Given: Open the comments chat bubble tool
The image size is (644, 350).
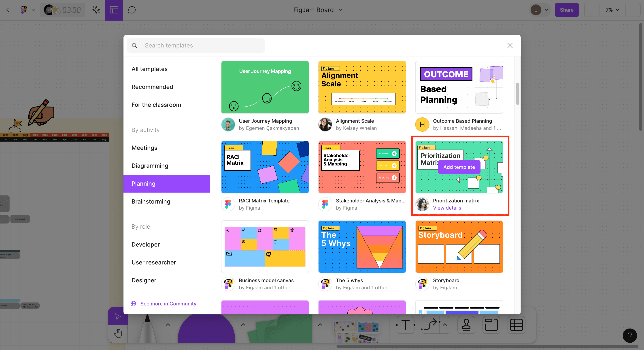Looking at the screenshot, I should point(132,10).
